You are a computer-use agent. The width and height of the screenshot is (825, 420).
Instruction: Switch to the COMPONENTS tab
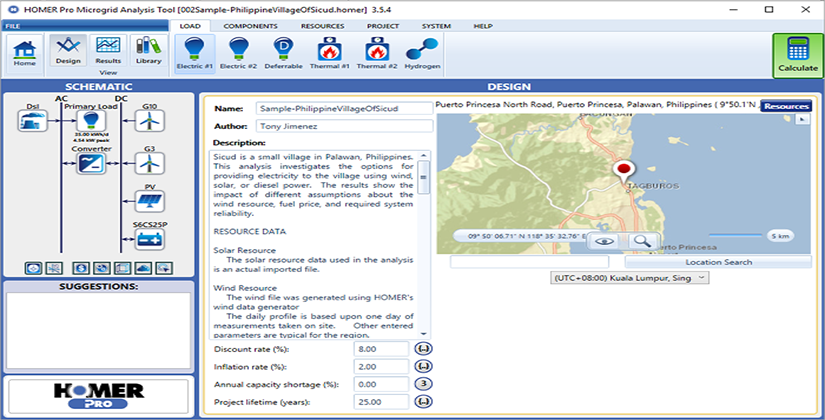coord(250,25)
